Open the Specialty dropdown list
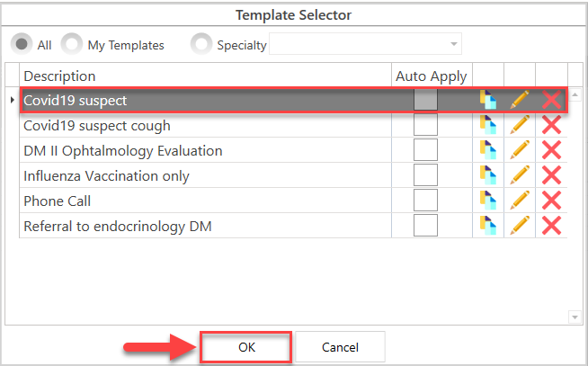This screenshot has height=366, width=588. (454, 44)
